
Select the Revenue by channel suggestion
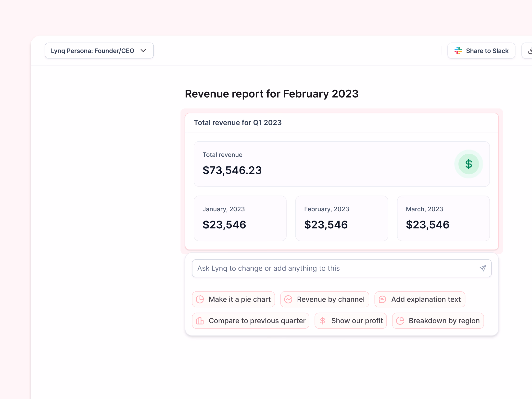click(325, 299)
